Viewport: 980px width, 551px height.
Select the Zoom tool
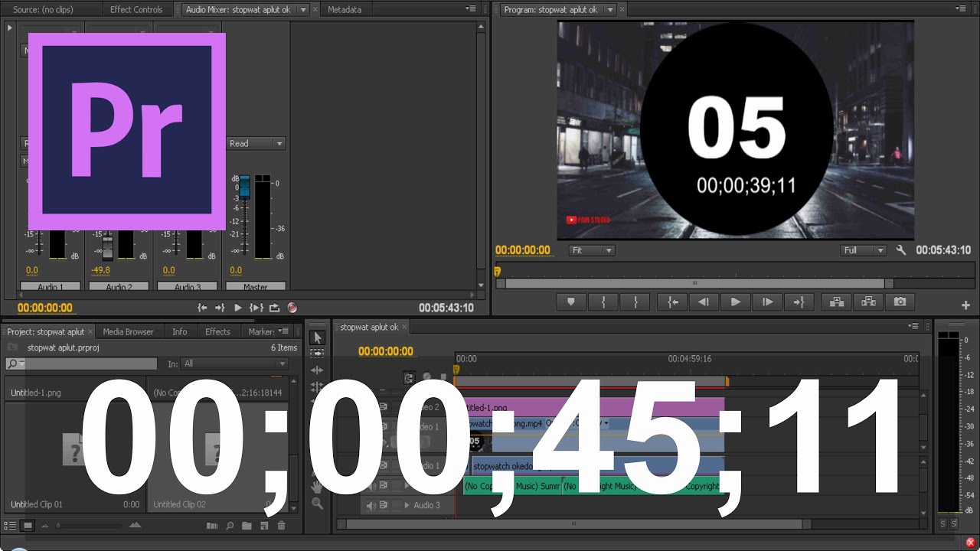tap(318, 504)
